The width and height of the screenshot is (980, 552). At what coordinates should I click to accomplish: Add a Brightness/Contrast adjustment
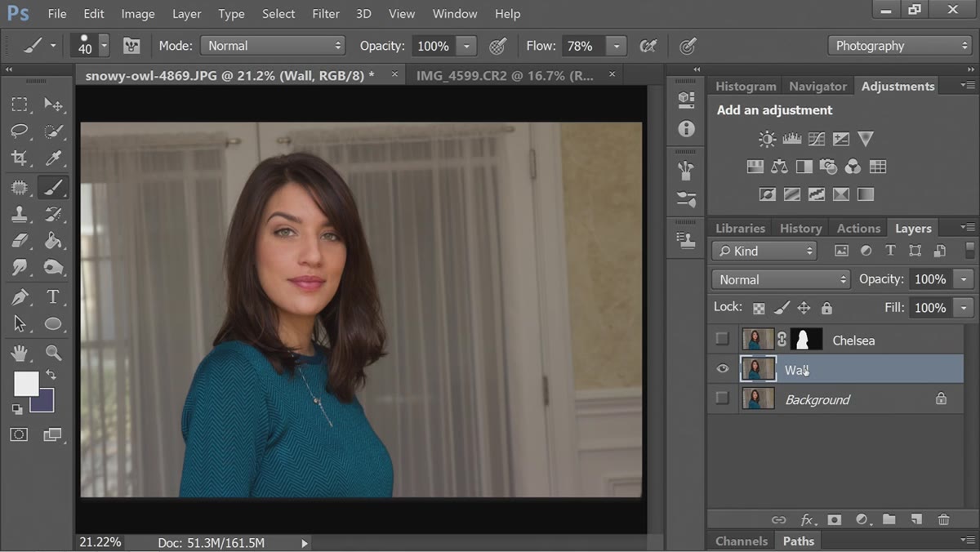767,140
